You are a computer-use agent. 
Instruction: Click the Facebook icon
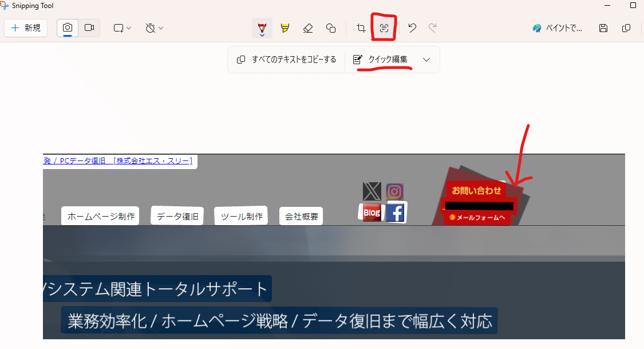pyautogui.click(x=396, y=213)
